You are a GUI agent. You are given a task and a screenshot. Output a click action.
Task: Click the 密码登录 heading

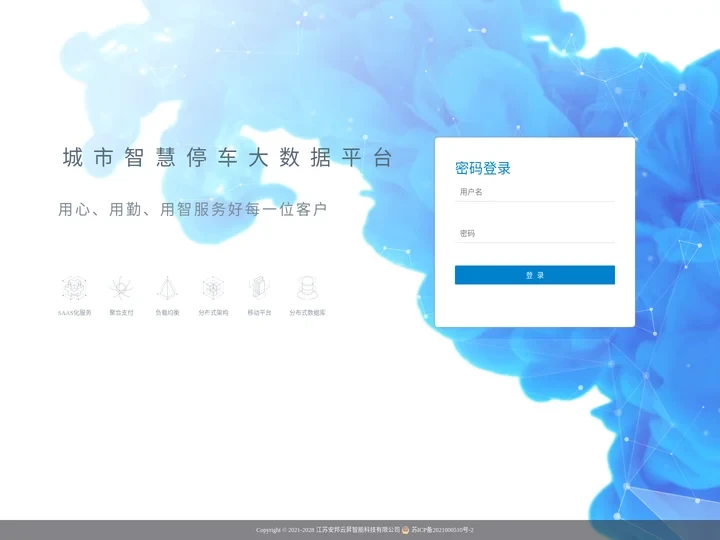[483, 168]
